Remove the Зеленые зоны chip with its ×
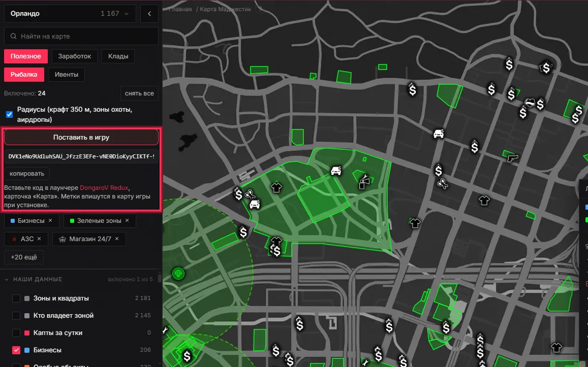Viewport: 588px width, 367px height. pos(127,221)
